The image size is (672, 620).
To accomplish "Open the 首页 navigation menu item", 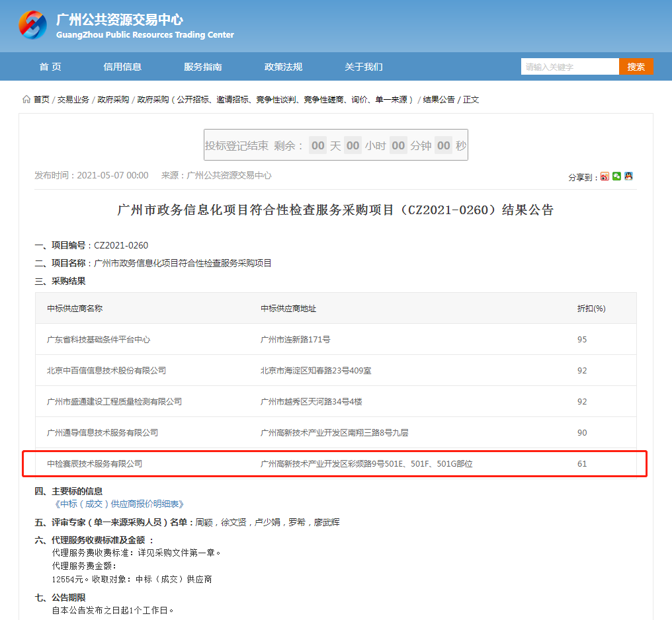I will pos(50,67).
